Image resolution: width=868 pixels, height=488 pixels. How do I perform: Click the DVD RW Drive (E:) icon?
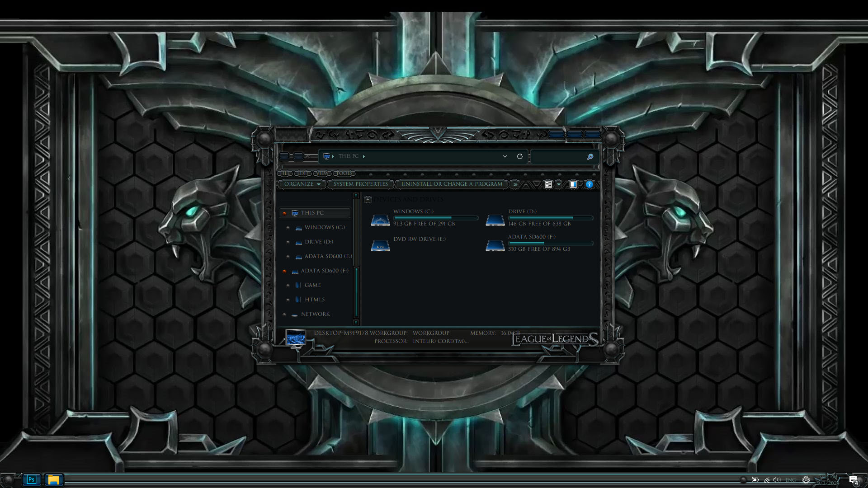380,246
